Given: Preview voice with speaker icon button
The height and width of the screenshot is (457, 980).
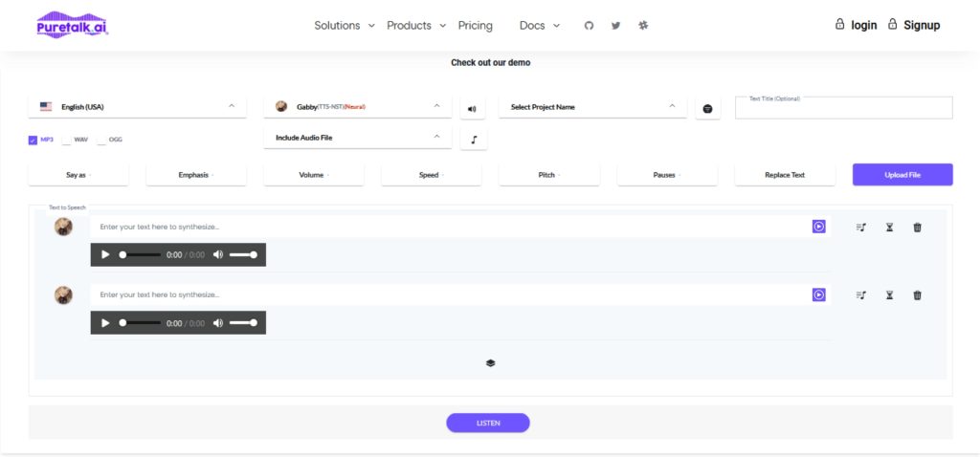Looking at the screenshot, I should click(x=472, y=108).
